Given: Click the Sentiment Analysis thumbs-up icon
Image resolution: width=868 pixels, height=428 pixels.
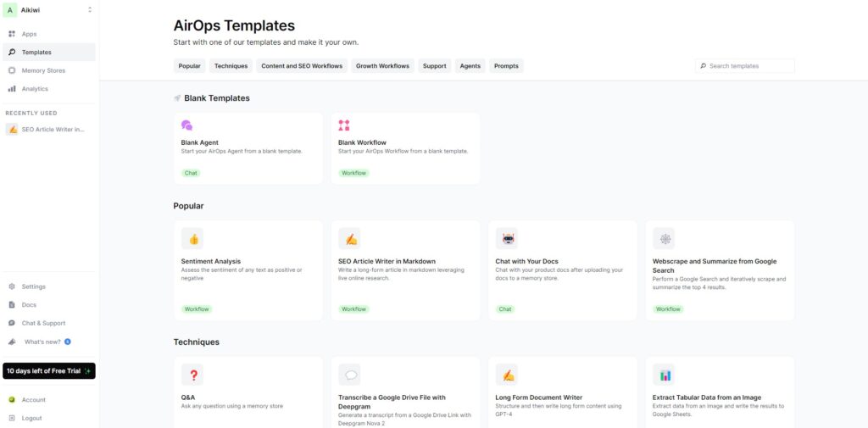Looking at the screenshot, I should [192, 239].
